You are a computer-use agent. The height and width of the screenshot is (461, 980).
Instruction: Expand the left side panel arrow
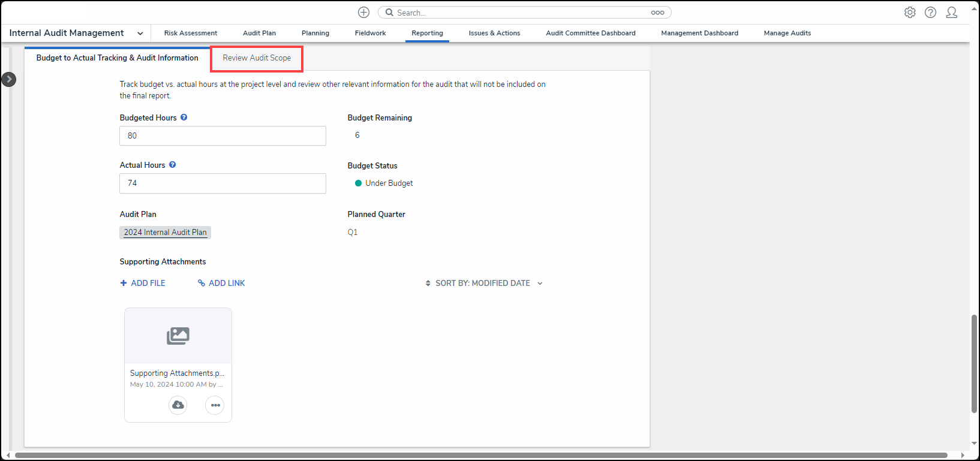[x=9, y=79]
